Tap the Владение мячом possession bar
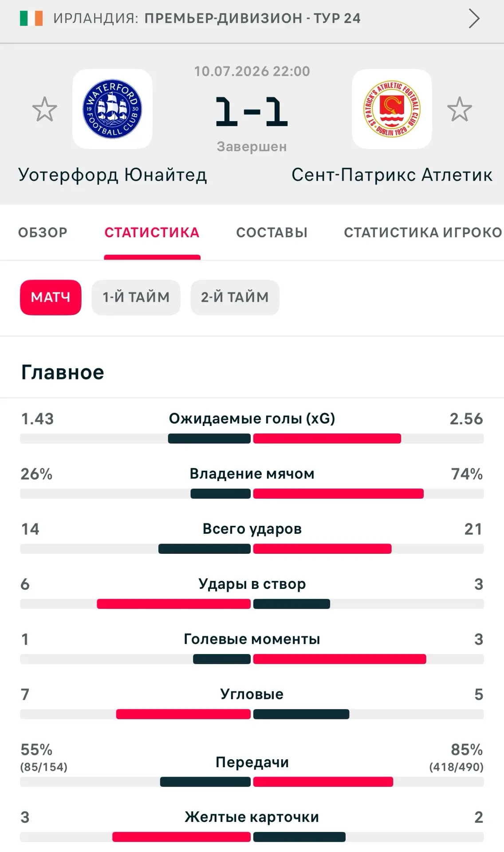Image resolution: width=504 pixels, height=852 pixels. coord(252,494)
